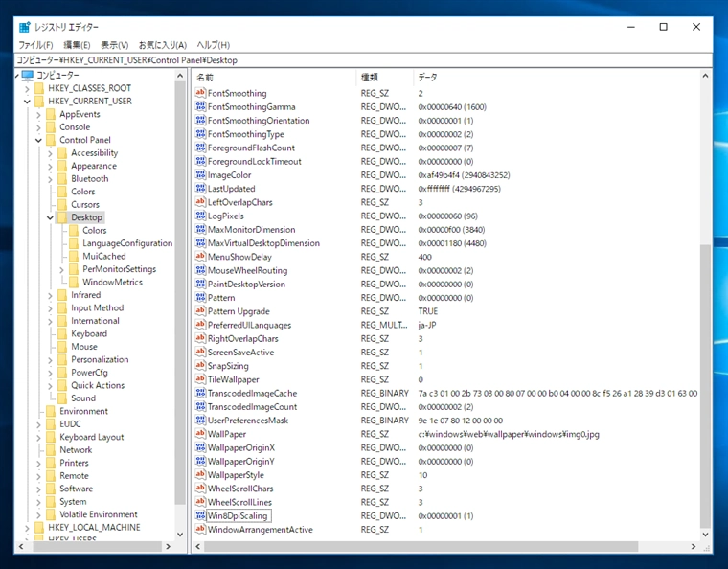Expand the Accessibility key

click(50, 153)
